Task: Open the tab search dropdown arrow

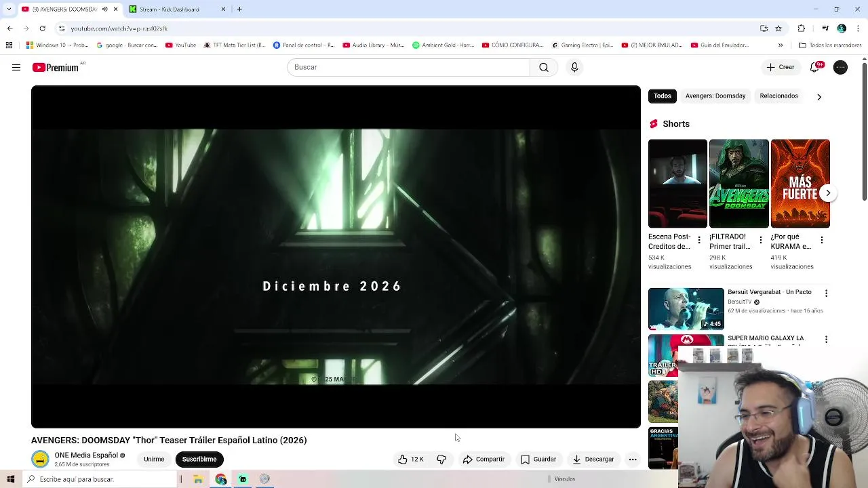Action: pyautogui.click(x=9, y=9)
